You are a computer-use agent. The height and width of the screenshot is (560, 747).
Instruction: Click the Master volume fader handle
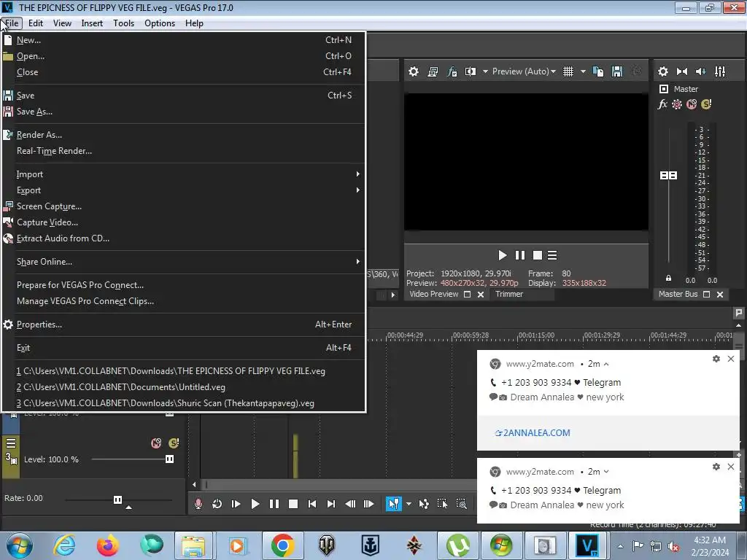tap(668, 176)
